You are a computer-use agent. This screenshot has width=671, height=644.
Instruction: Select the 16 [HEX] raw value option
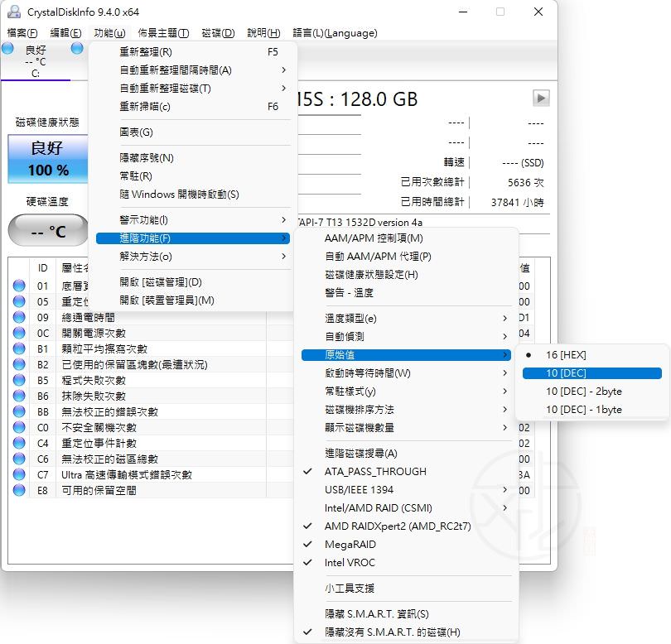pyautogui.click(x=566, y=354)
